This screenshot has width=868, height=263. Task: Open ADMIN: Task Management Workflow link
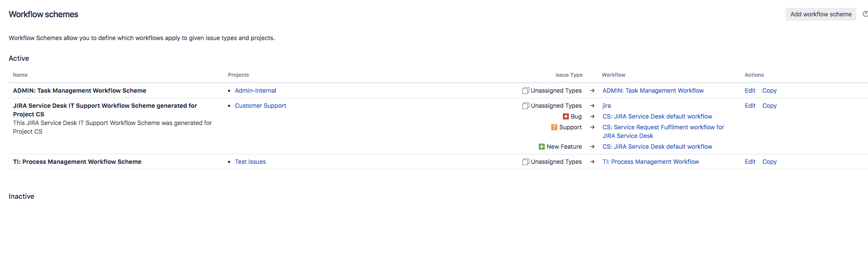click(653, 91)
